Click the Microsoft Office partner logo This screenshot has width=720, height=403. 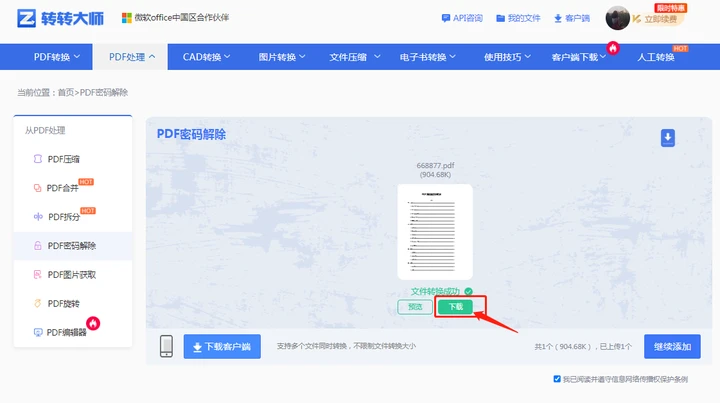pos(126,18)
